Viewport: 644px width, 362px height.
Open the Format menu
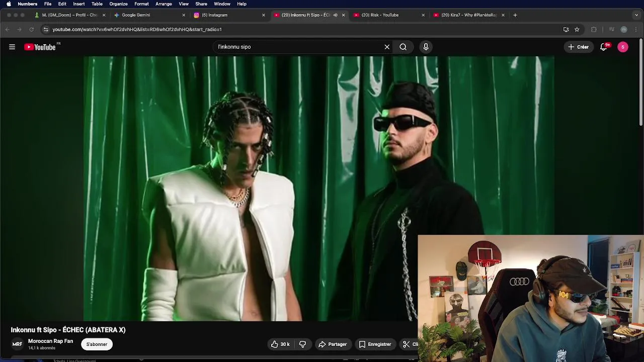[141, 4]
